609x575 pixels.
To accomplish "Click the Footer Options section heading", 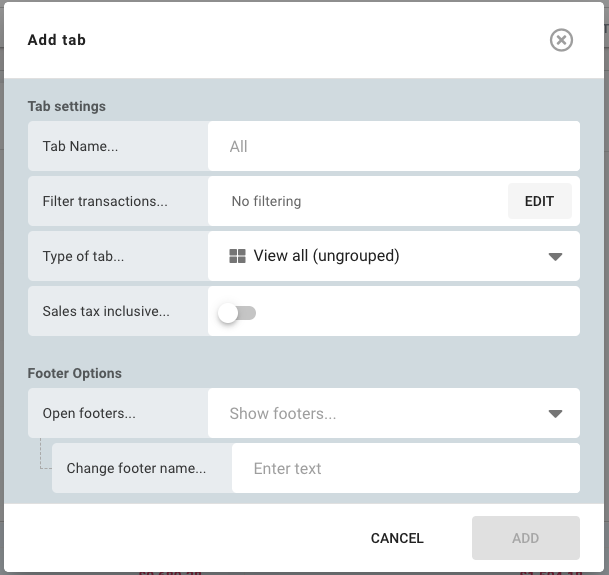I will (75, 373).
